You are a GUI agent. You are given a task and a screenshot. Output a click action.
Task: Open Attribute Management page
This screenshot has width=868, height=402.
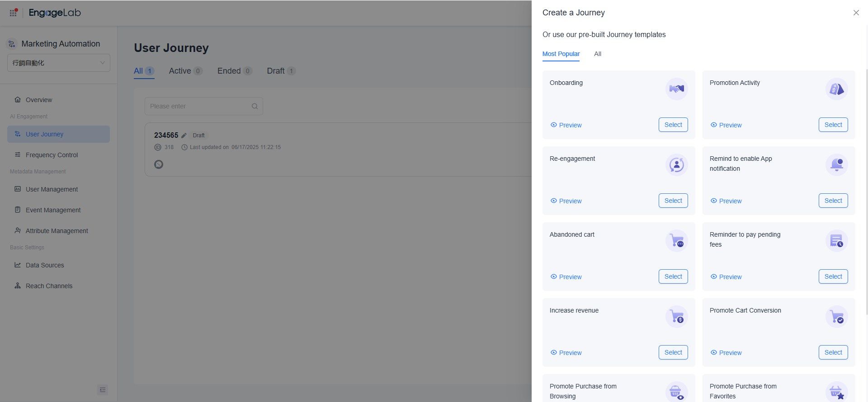pos(58,231)
